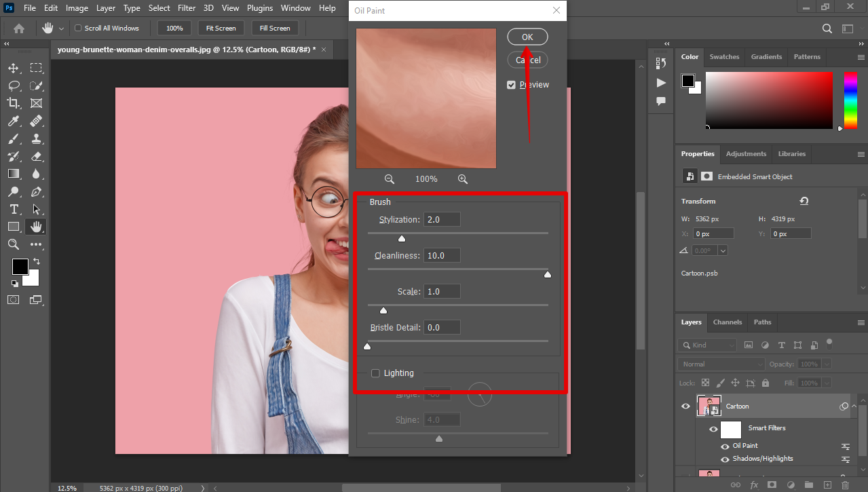The width and height of the screenshot is (868, 492).
Task: Switch to the Swatches tab
Action: (724, 57)
